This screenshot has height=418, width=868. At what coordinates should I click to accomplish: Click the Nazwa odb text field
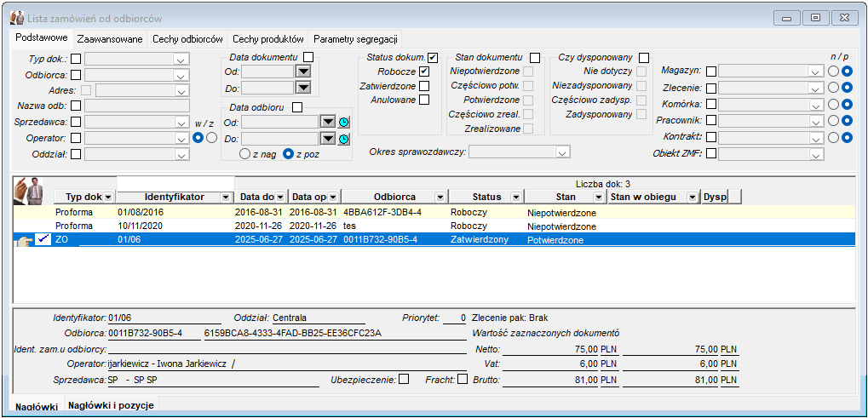[x=137, y=106]
